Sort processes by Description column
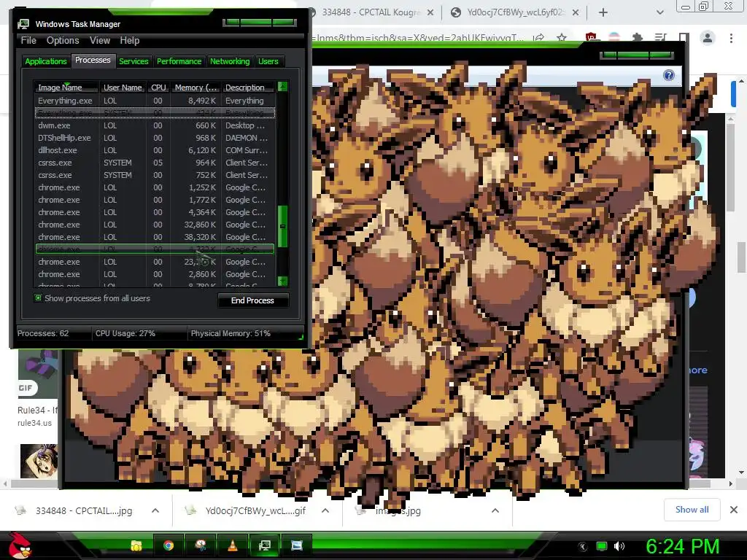The image size is (747, 560). 248,87
